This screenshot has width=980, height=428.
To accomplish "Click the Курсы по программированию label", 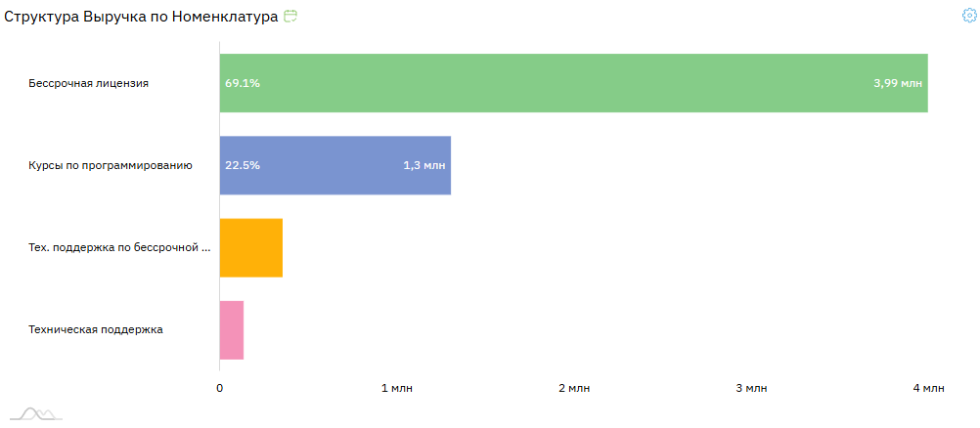I will [x=111, y=165].
